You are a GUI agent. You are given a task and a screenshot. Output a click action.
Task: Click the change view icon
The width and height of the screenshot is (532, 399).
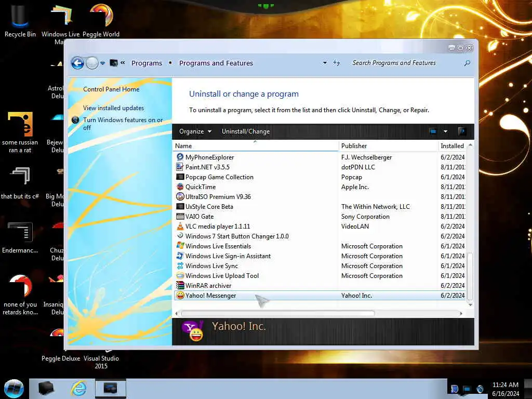(x=433, y=131)
